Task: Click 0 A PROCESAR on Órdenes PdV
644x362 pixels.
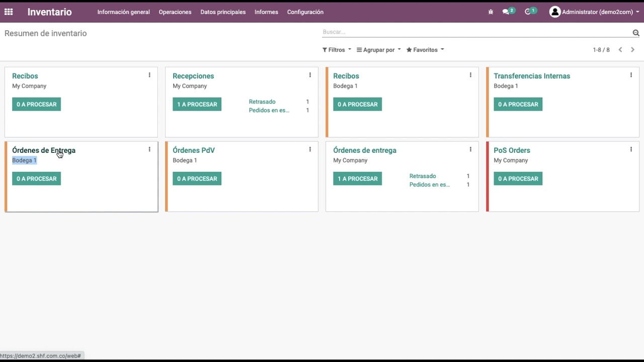Action: tap(197, 178)
